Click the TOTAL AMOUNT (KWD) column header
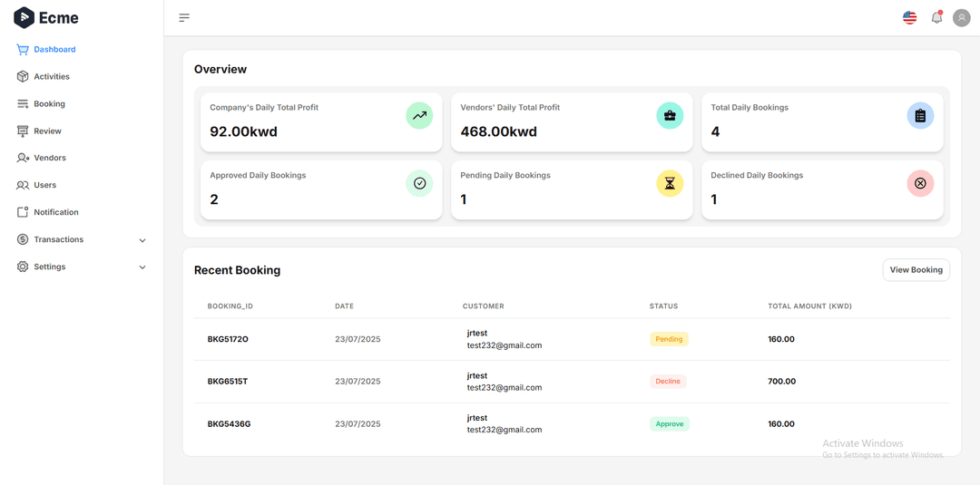 coord(810,306)
